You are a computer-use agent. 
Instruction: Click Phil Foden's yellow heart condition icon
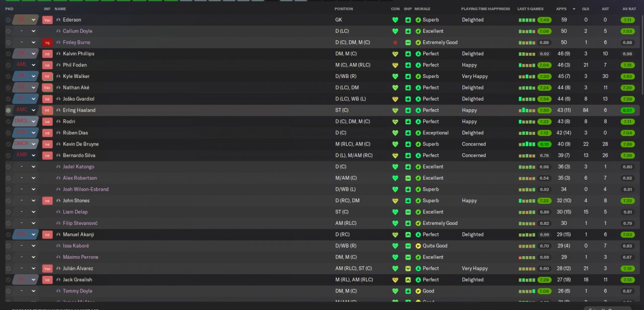pos(395,65)
